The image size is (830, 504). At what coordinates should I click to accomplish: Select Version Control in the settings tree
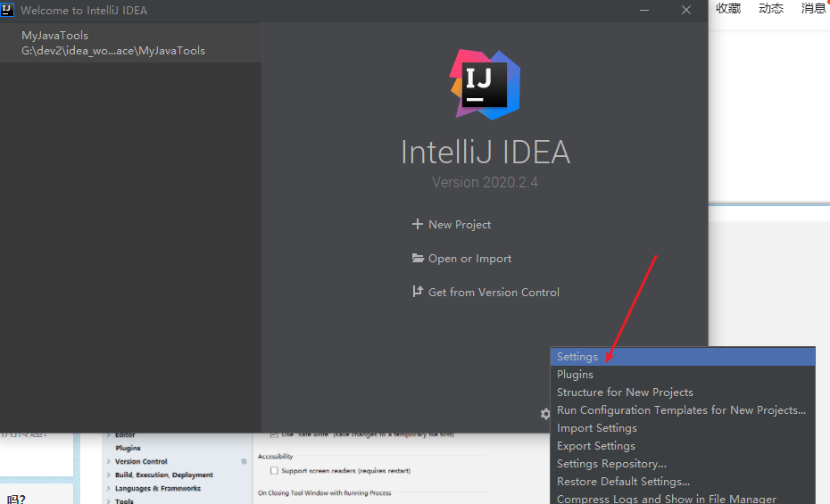[141, 462]
